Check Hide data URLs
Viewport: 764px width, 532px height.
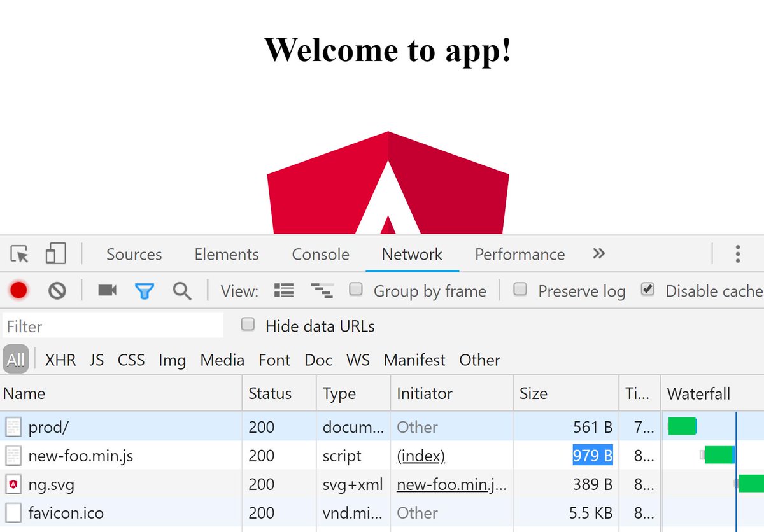coord(248,325)
